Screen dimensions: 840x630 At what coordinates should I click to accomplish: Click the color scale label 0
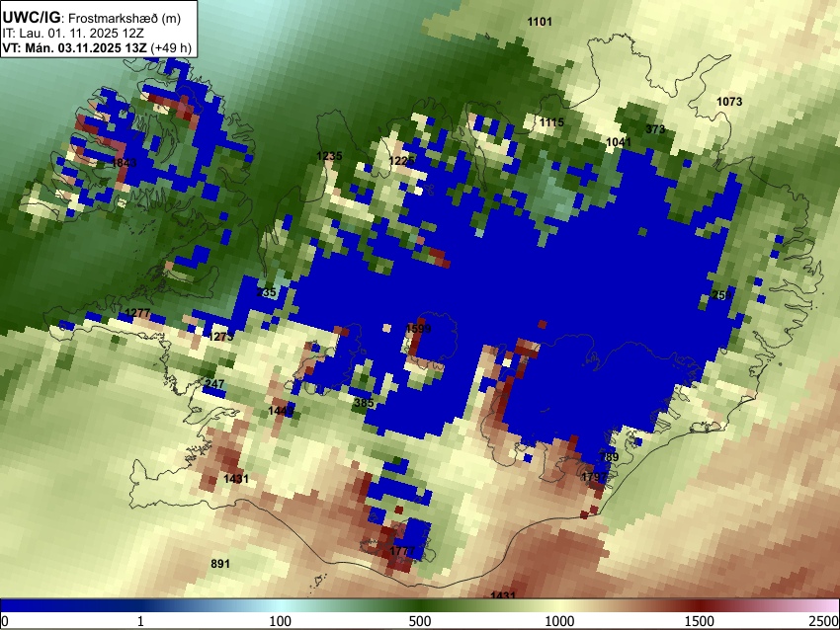[x=5, y=621]
